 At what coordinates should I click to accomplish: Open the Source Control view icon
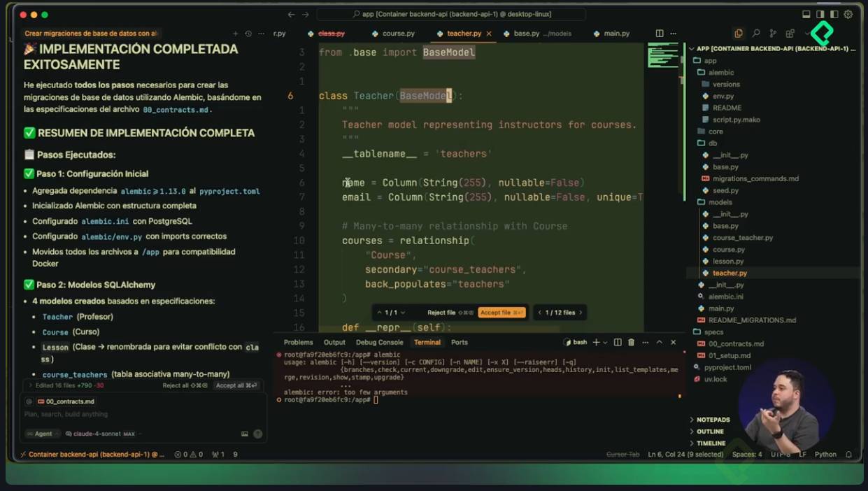pyautogui.click(x=773, y=33)
